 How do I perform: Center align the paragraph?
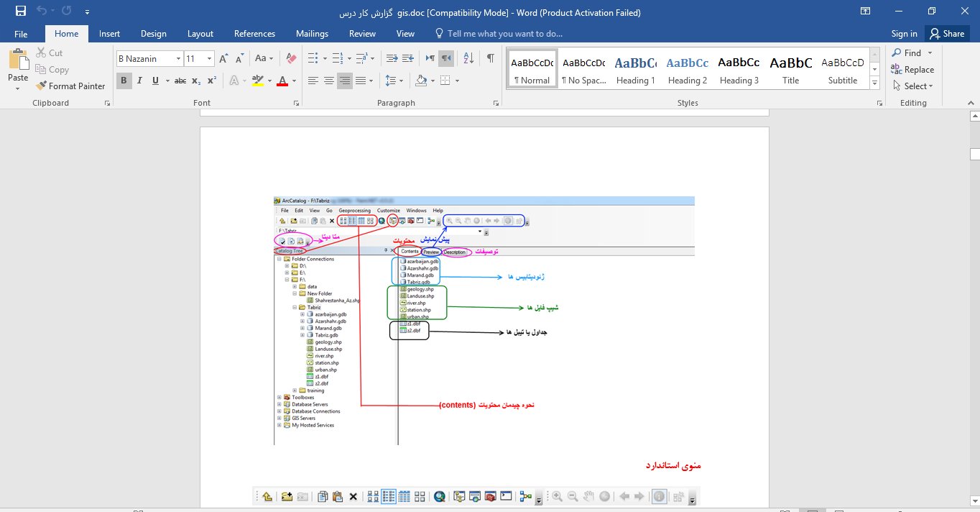pyautogui.click(x=328, y=81)
